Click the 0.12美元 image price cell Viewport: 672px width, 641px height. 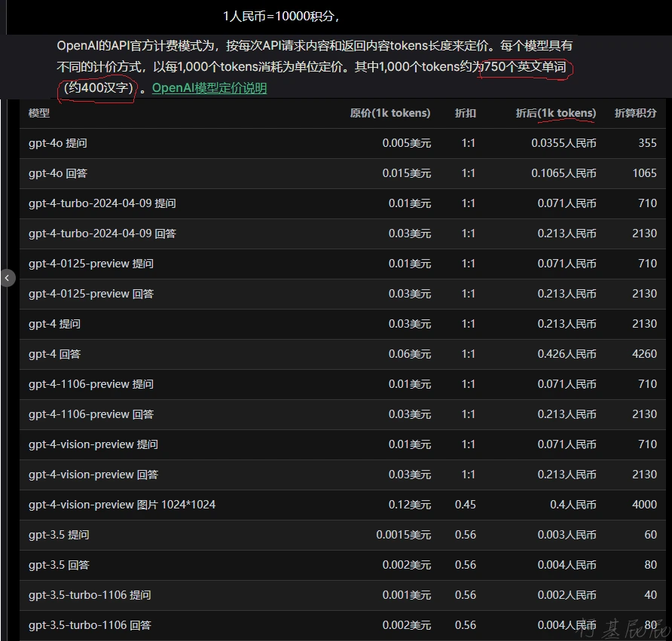coord(410,505)
